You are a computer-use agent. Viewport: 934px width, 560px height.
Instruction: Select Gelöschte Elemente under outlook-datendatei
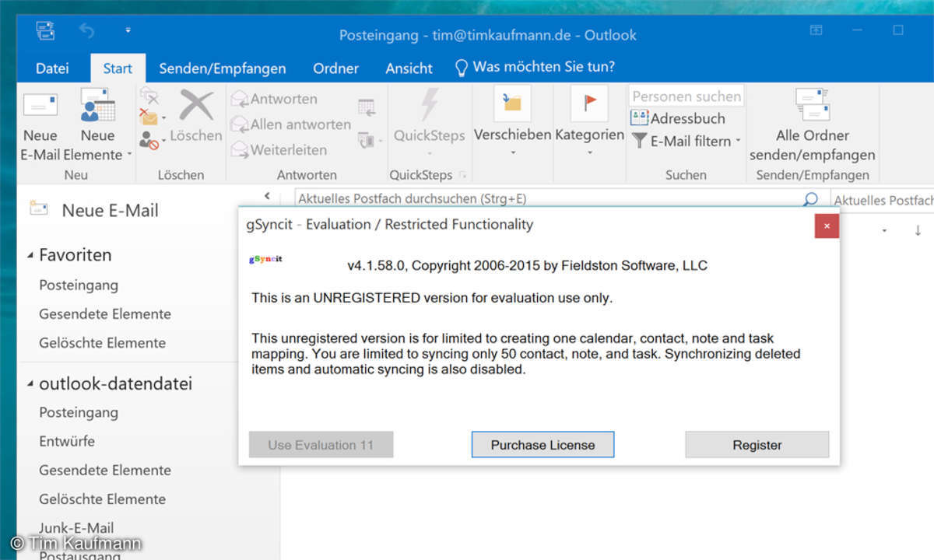[x=103, y=499]
